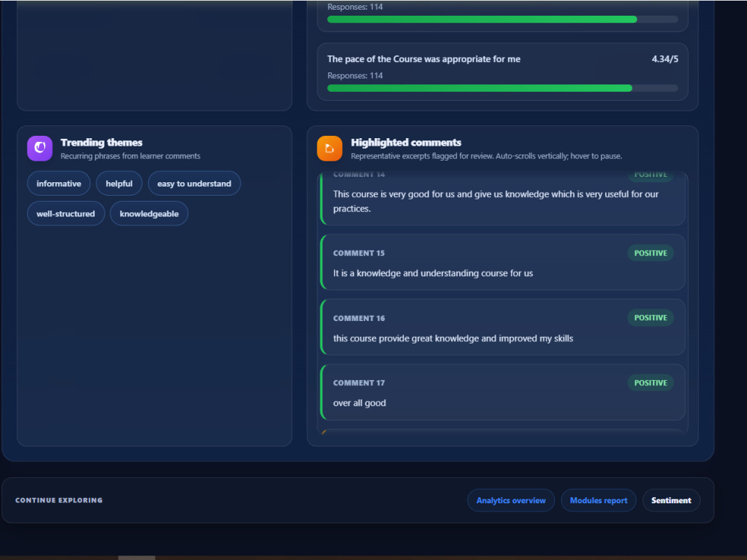
Task: Select the 'well-structured' theme chip
Action: coord(66,214)
